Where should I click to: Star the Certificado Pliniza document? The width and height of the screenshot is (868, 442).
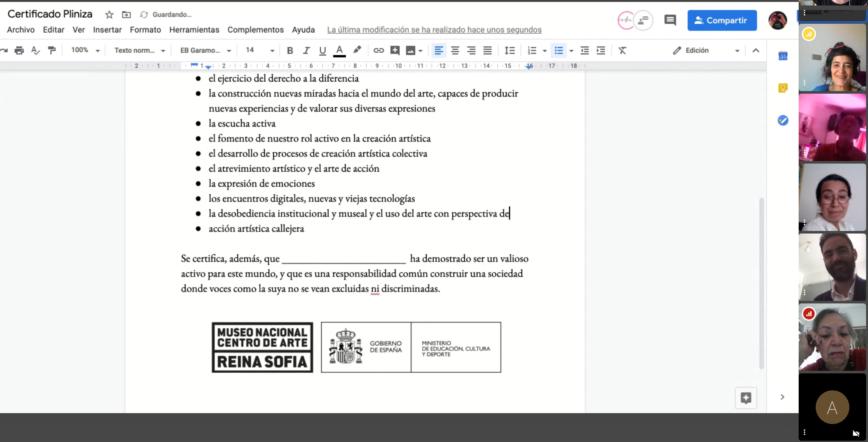pyautogui.click(x=109, y=14)
